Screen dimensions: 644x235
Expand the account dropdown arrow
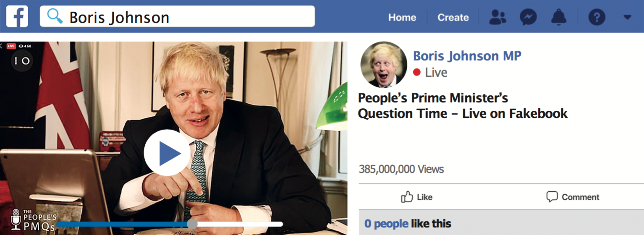pyautogui.click(x=627, y=18)
